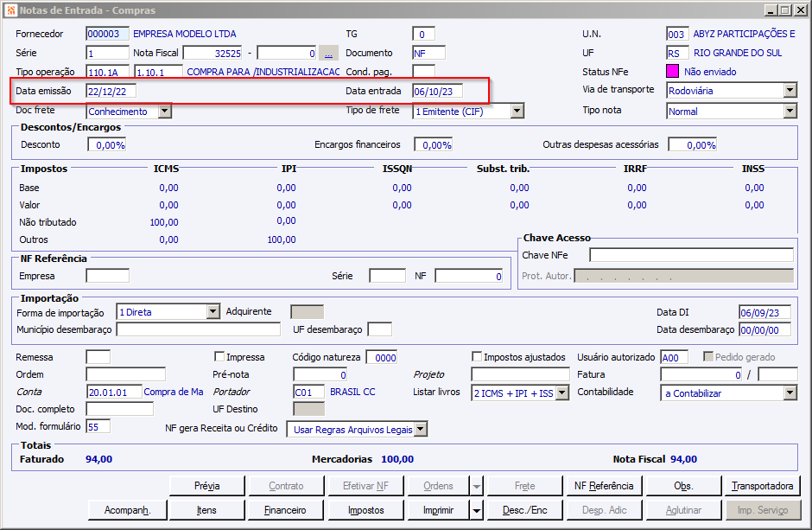
Task: Enable the Impressa checkbox
Action: coord(219,357)
